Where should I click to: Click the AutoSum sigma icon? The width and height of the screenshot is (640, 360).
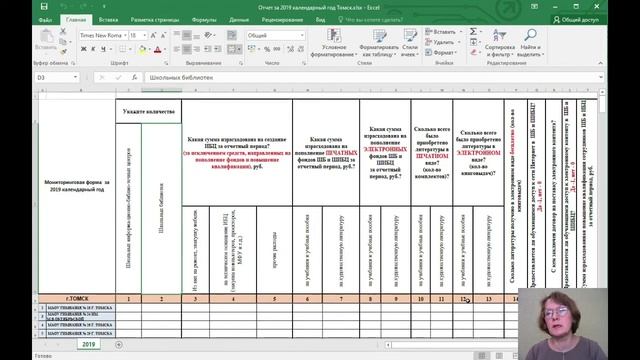(473, 31)
